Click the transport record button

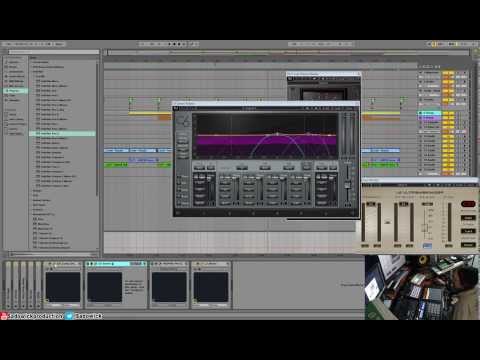click(x=179, y=44)
